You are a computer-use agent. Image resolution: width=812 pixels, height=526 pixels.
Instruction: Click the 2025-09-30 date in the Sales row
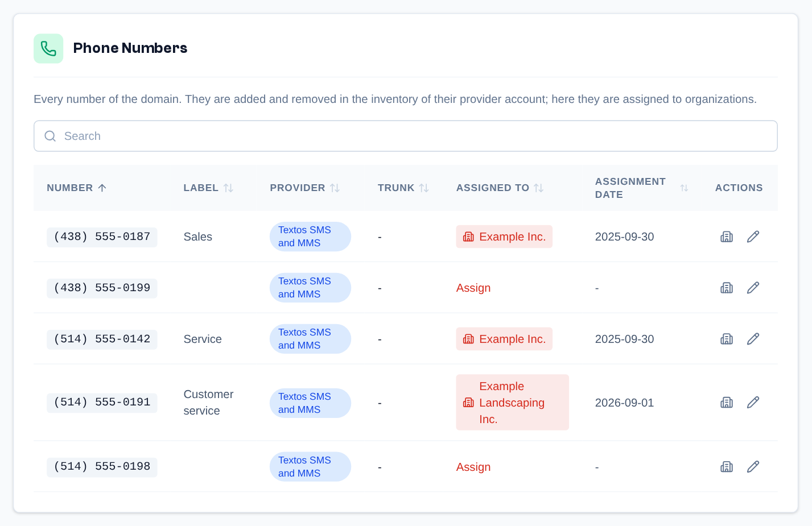(624, 237)
